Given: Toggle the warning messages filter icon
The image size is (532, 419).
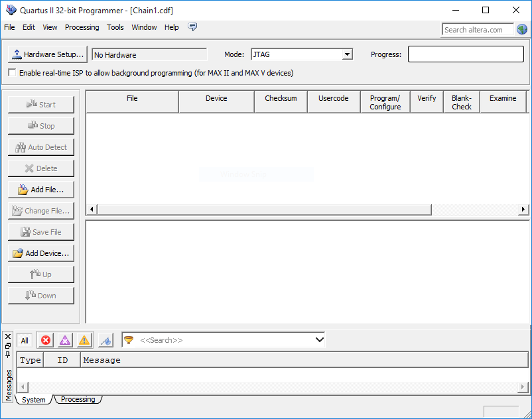Looking at the screenshot, I should coord(84,340).
